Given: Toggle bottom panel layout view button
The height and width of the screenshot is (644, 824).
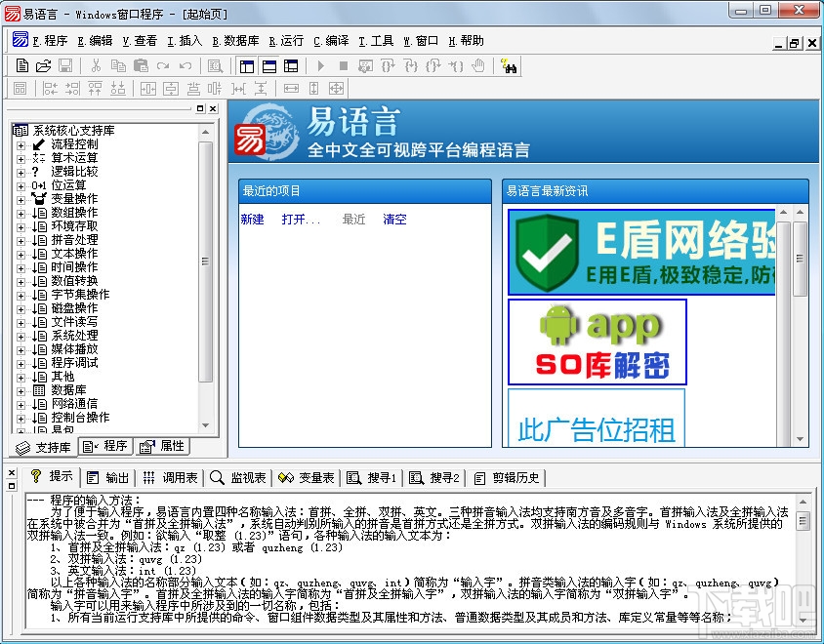Looking at the screenshot, I should [269, 66].
